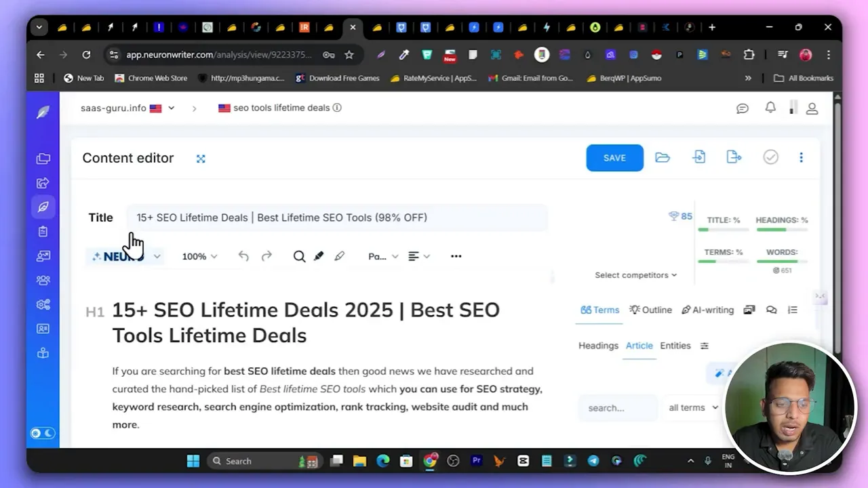
Task: Open the Headings tab in the Terms panel
Action: pyautogui.click(x=598, y=346)
